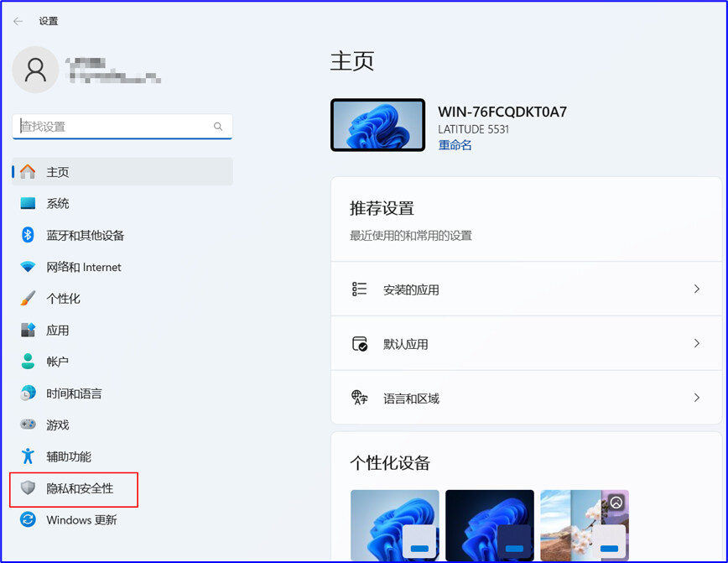The height and width of the screenshot is (563, 728).
Task: Click the device wallpaper preview thumbnail
Action: pyautogui.click(x=377, y=124)
